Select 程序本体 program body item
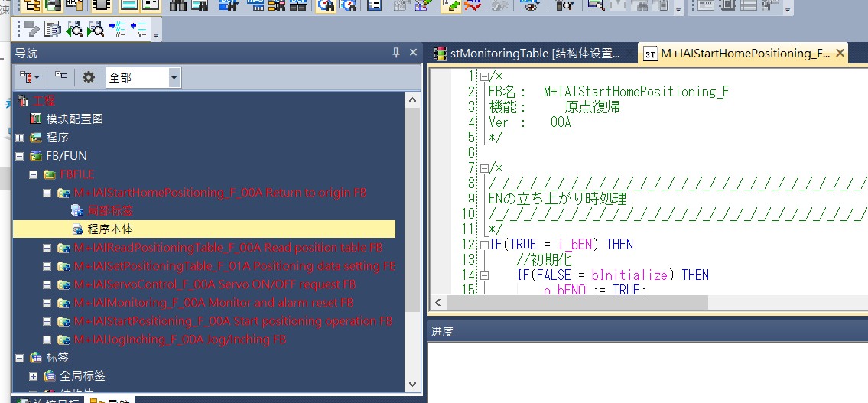Screen dimensions: 868x403 pyautogui.click(x=110, y=229)
